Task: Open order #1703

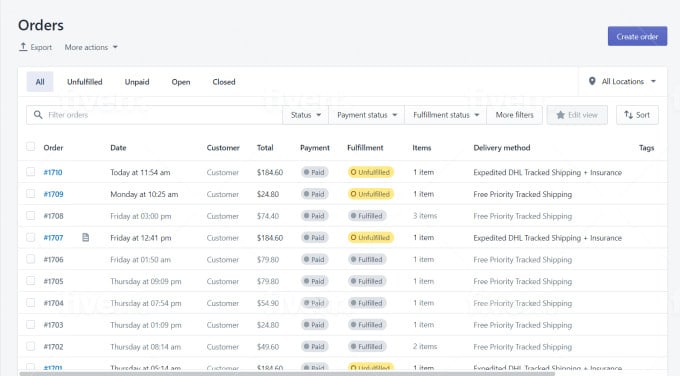Action: (53, 325)
